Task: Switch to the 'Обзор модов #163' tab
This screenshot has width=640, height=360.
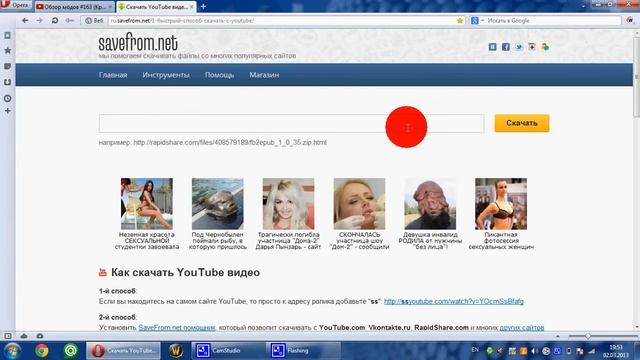Action: [x=73, y=7]
